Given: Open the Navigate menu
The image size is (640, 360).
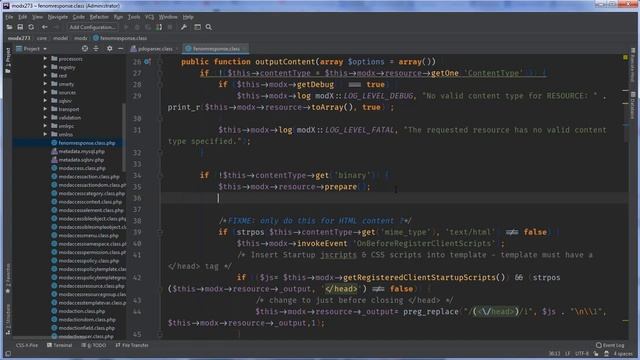Looking at the screenshot, I should click(58, 17).
